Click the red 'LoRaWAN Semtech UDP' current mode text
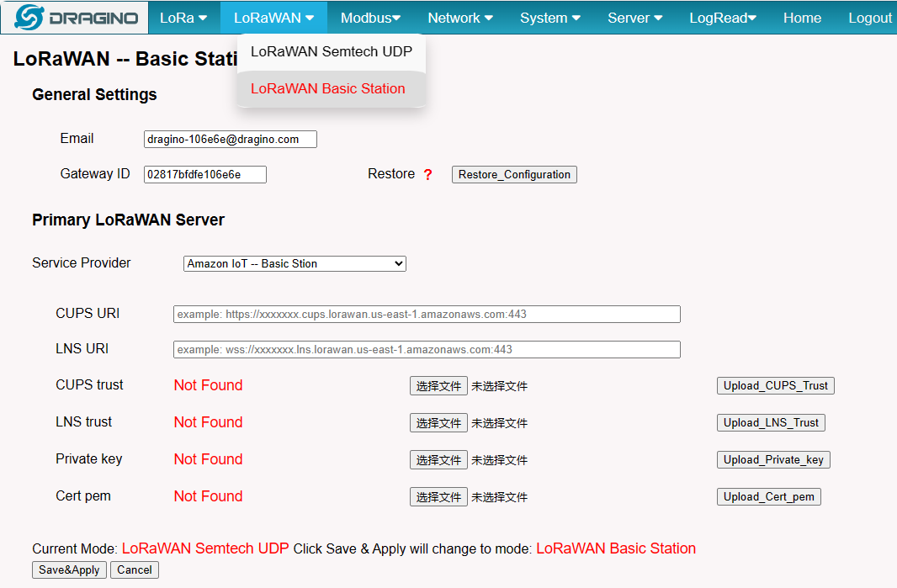The image size is (897, 588). tap(205, 548)
